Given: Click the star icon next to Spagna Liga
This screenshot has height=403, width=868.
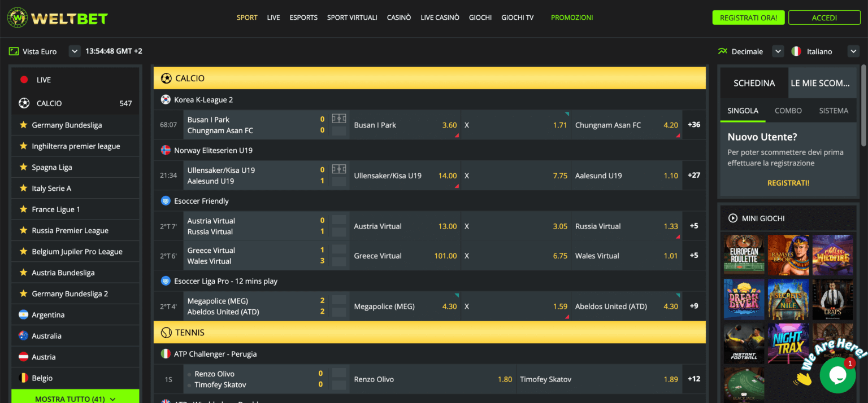Looking at the screenshot, I should 23,167.
